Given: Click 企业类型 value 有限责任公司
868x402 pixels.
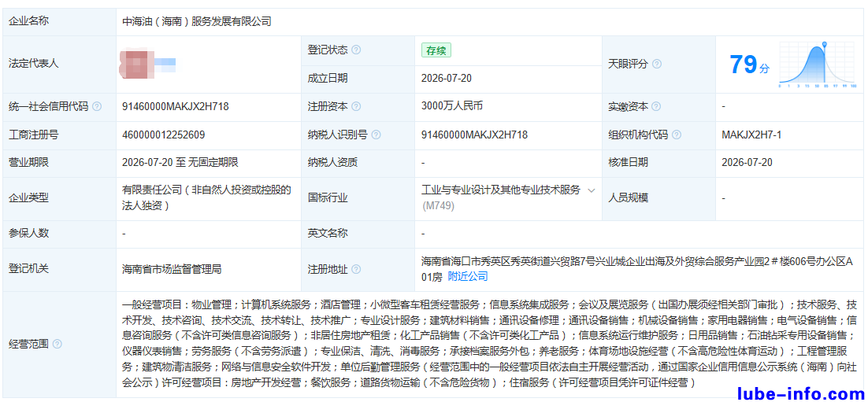Looking at the screenshot, I should click(206, 198).
